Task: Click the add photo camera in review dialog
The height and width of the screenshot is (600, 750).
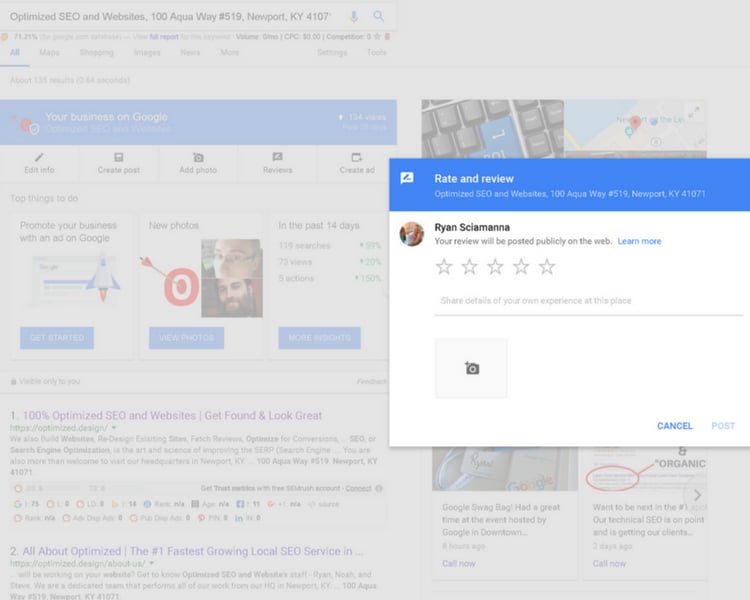Action: click(x=472, y=368)
